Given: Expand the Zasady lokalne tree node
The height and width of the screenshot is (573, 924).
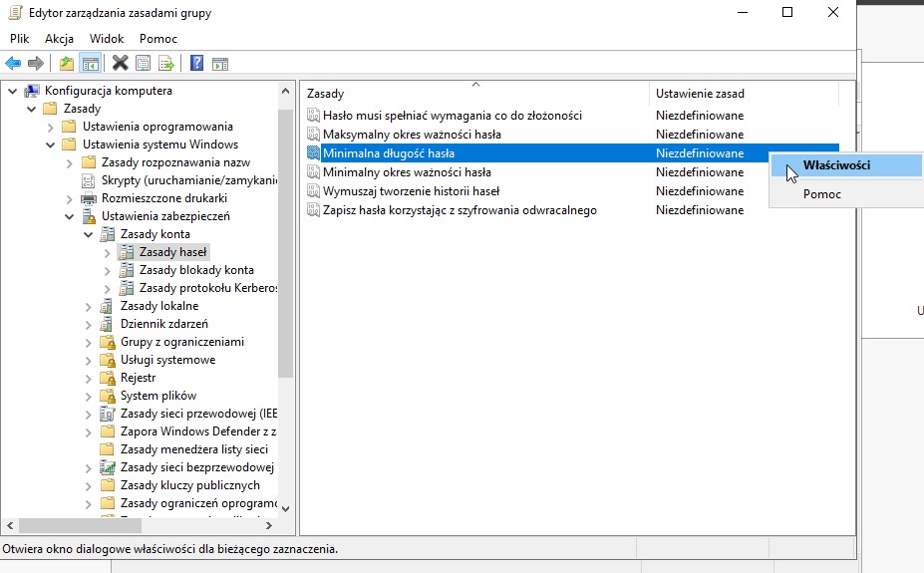Looking at the screenshot, I should 89,306.
